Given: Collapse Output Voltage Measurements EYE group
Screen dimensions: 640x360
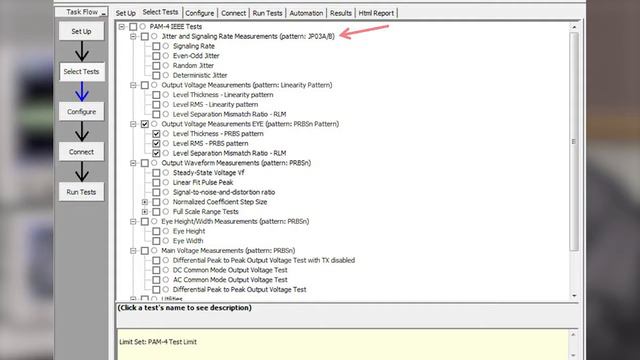Looking at the screenshot, I should tap(133, 124).
